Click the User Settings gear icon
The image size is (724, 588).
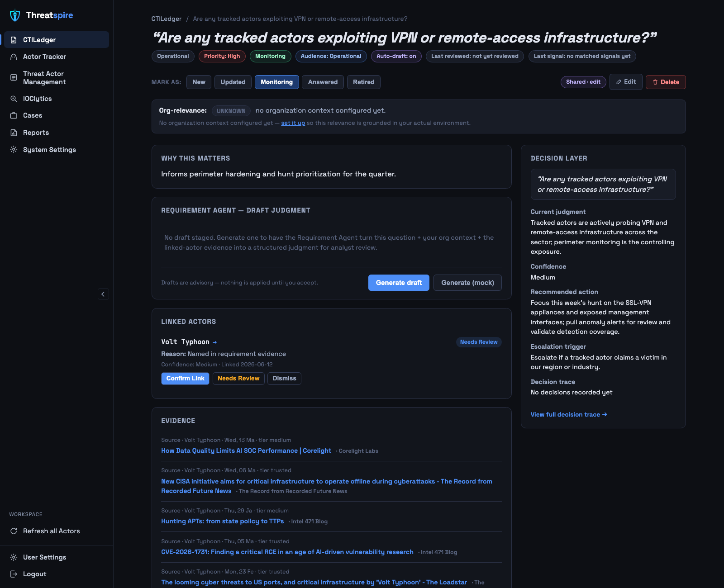click(14, 557)
